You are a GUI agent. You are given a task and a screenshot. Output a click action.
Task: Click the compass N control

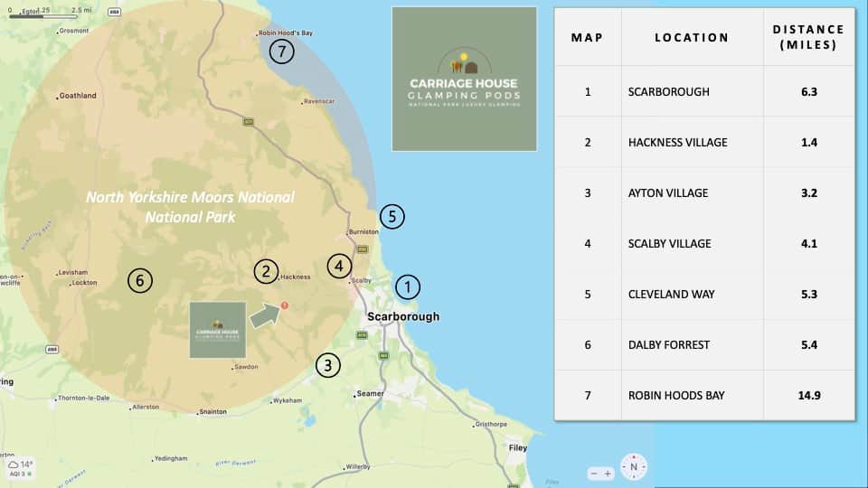pyautogui.click(x=634, y=467)
